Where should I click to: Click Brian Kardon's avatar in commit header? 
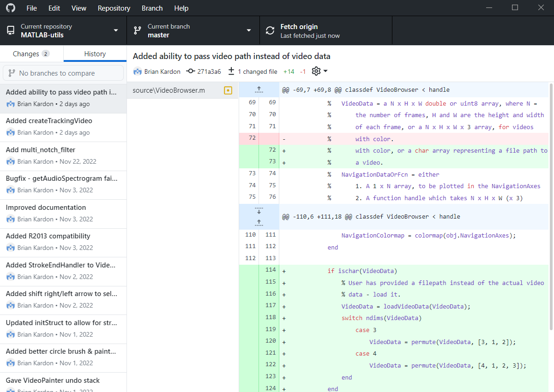(x=138, y=71)
